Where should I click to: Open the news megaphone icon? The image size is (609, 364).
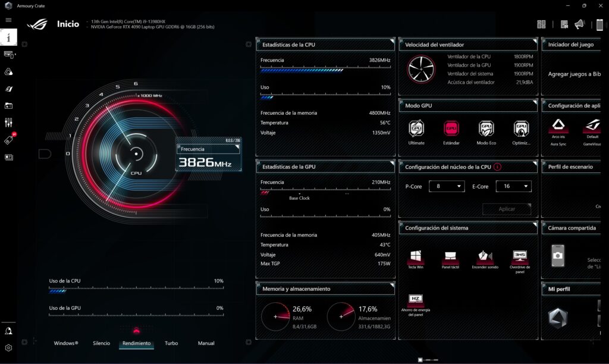(x=579, y=24)
